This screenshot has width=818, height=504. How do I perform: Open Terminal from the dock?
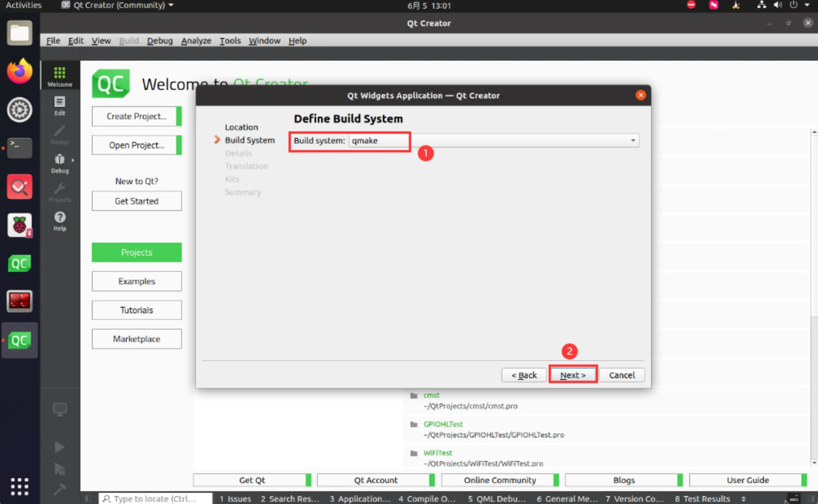pos(19,148)
